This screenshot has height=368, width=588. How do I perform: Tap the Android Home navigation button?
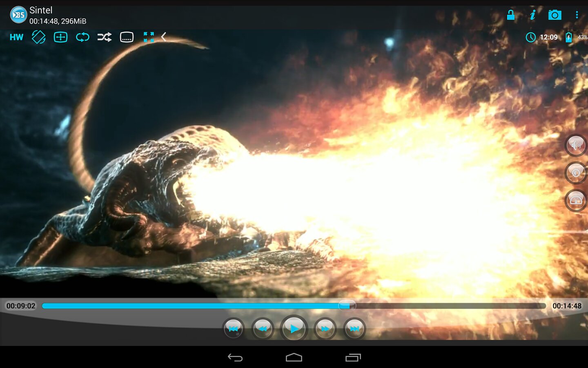294,358
